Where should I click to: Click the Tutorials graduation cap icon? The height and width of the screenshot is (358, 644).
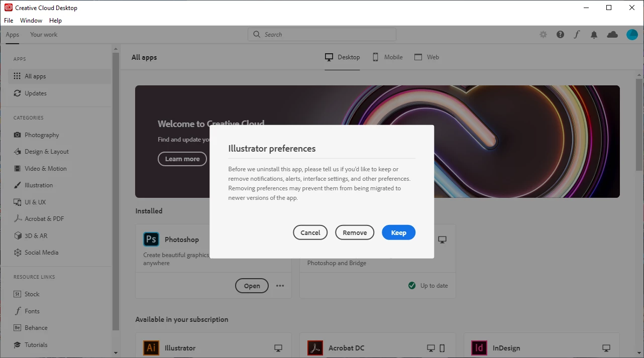[18, 345]
